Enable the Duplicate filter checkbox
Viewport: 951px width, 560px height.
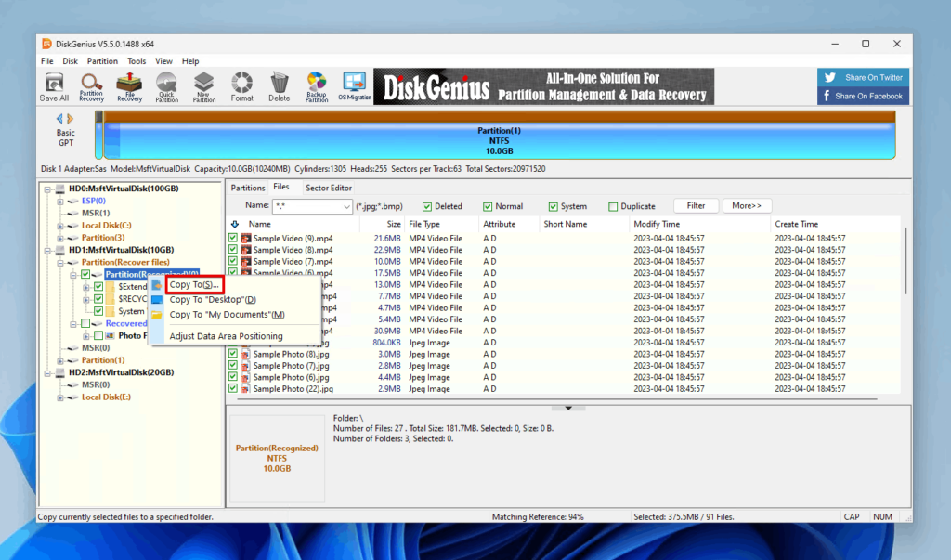point(614,205)
